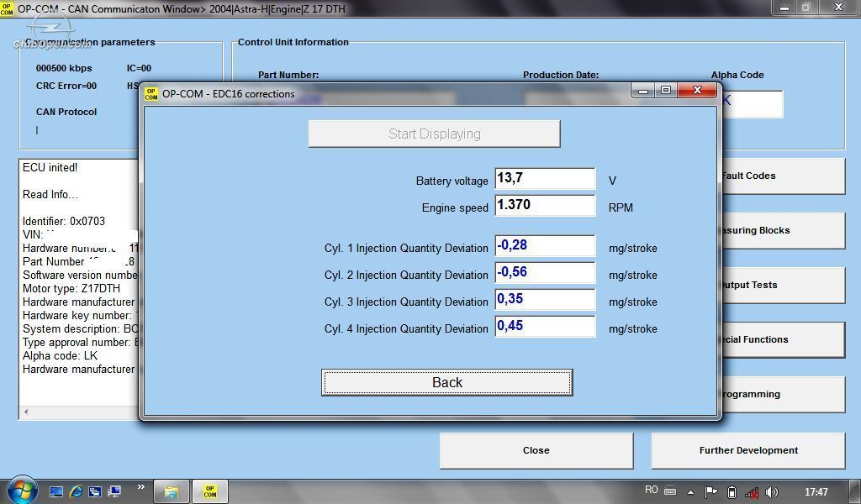861x504 pixels.
Task: Click the 'Part Number:' label in Control Unit Information
Action: click(288, 75)
